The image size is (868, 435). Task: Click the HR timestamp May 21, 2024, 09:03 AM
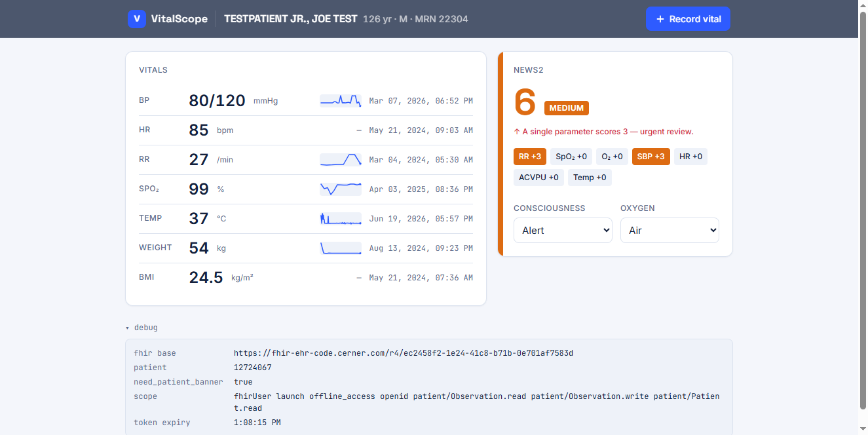pyautogui.click(x=421, y=130)
